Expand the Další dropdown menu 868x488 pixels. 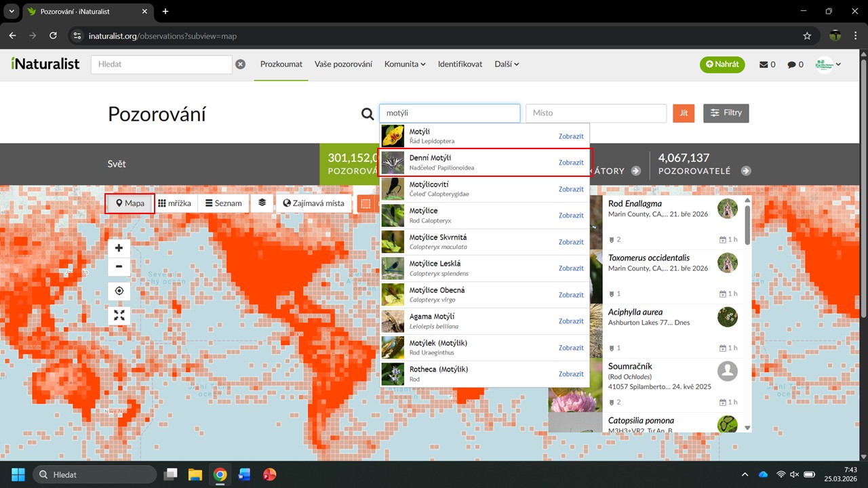507,64
